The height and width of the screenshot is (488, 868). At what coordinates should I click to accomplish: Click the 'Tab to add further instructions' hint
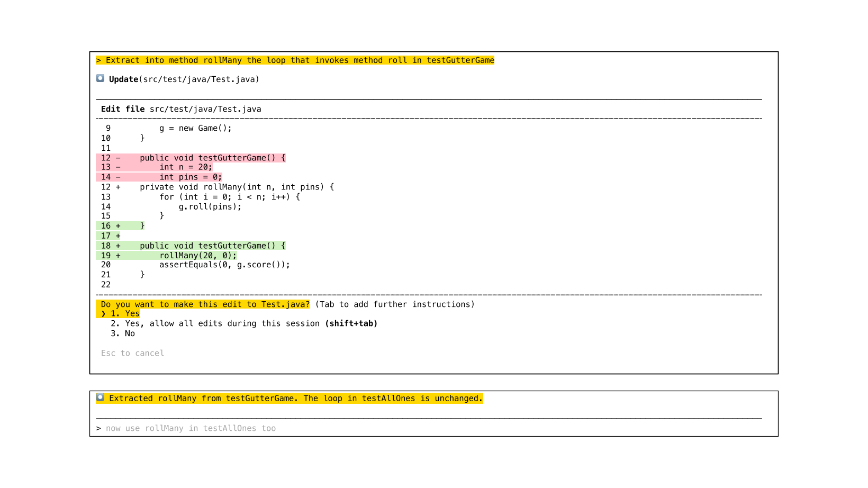pyautogui.click(x=395, y=304)
